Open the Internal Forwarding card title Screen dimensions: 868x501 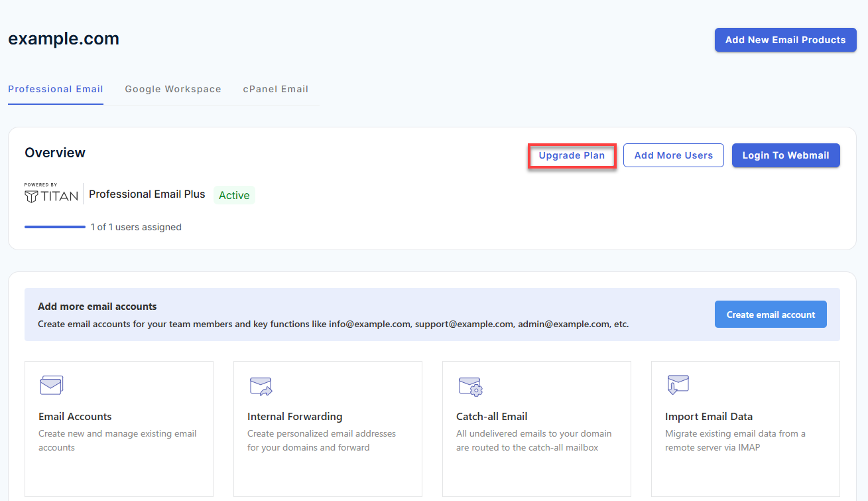click(294, 417)
